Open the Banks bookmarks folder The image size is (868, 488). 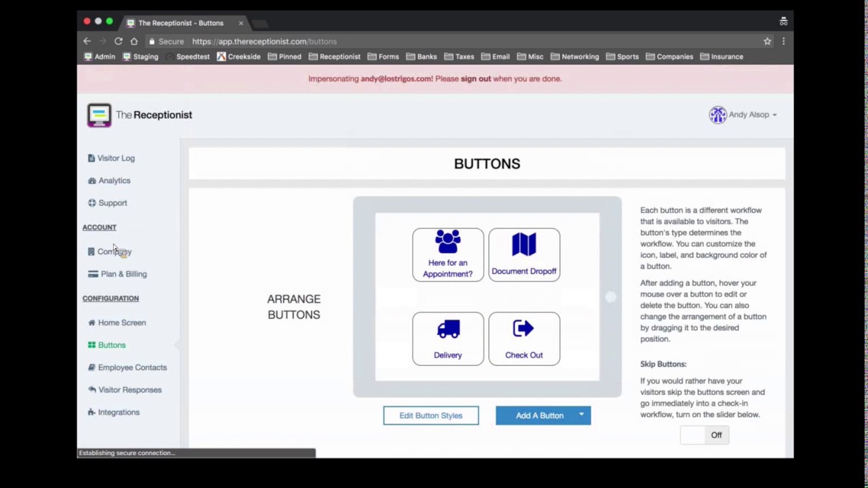(422, 57)
